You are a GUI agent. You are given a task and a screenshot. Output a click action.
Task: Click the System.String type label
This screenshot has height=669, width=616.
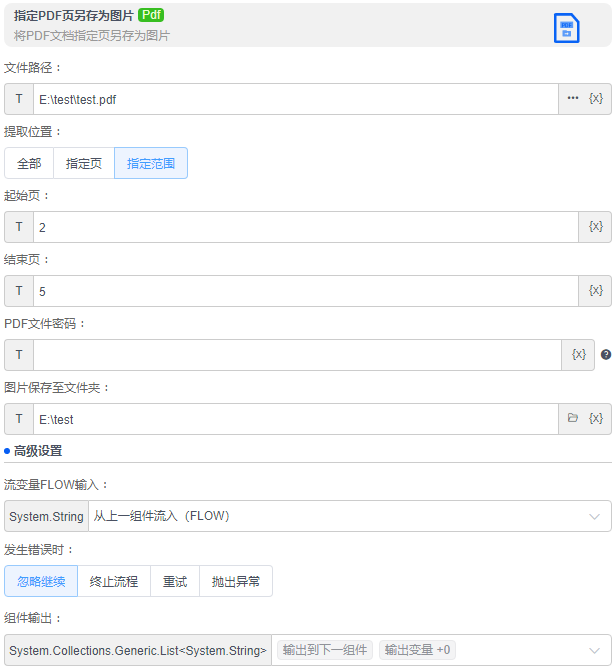[x=46, y=516]
